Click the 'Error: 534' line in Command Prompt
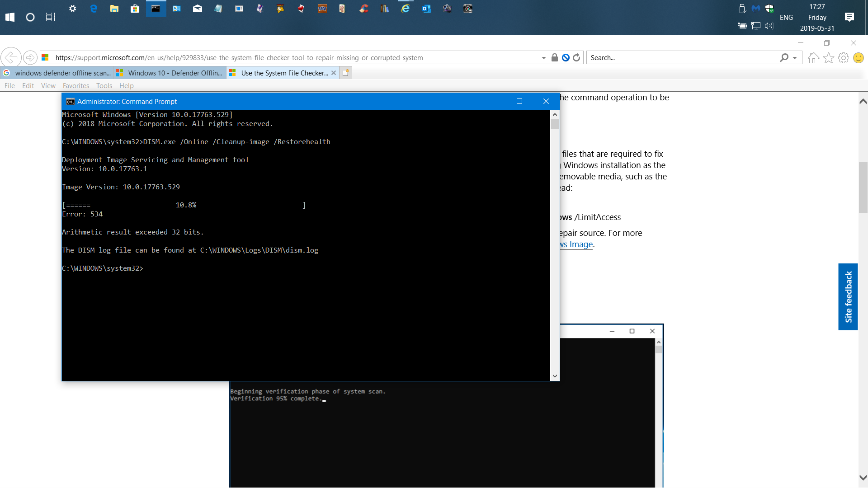This screenshot has width=868, height=488. [82, 214]
